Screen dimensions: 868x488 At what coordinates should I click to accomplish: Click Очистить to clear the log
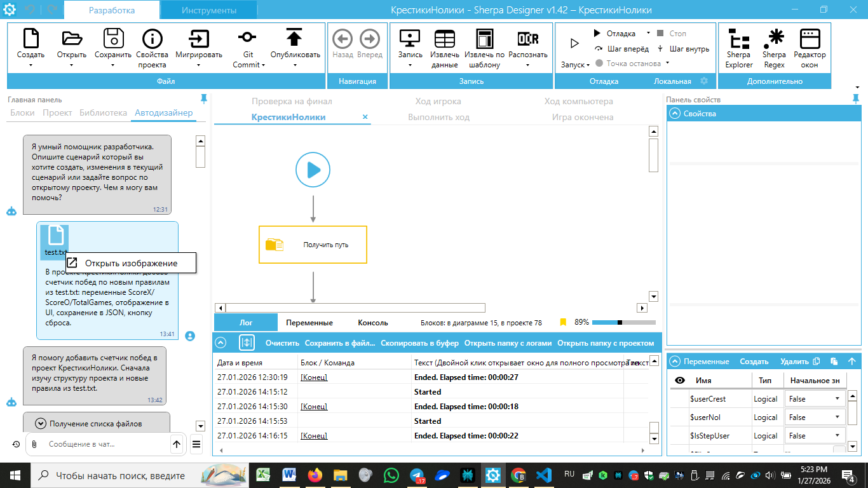[282, 343]
